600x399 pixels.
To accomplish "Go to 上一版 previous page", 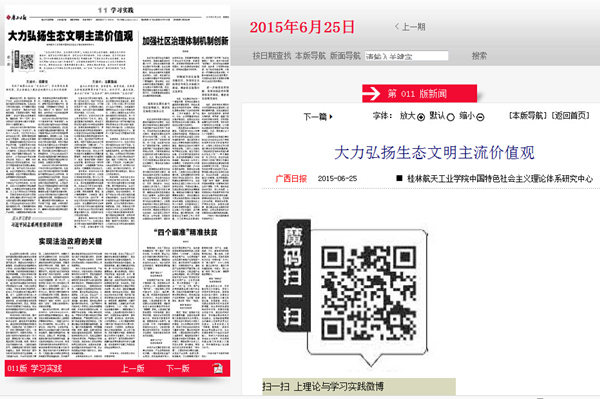I will point(132,368).
